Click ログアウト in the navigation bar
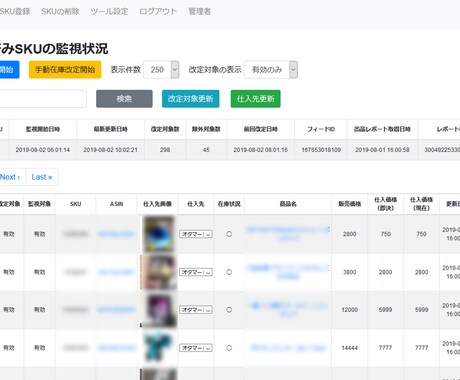 [x=158, y=11]
